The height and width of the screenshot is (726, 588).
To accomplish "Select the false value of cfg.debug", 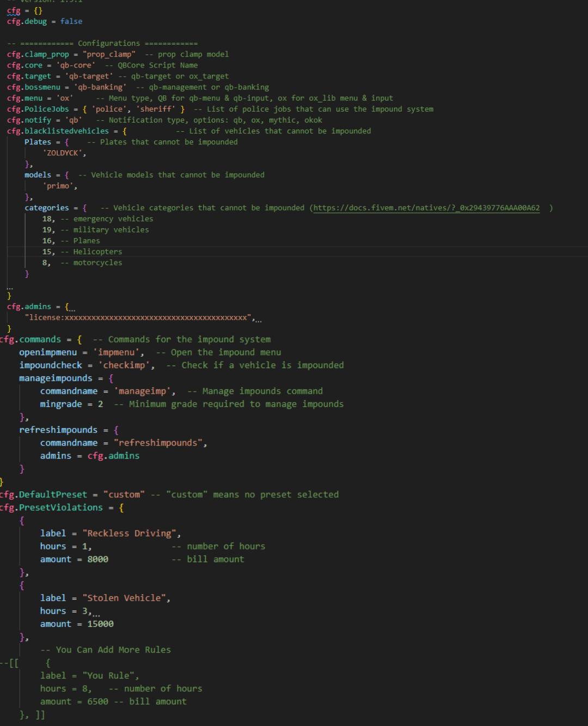I will [71, 21].
